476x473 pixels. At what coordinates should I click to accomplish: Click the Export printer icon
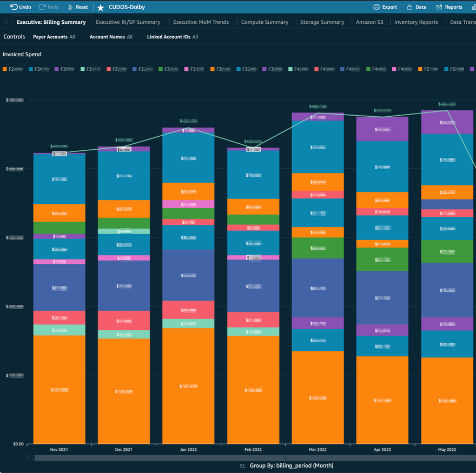click(x=376, y=7)
